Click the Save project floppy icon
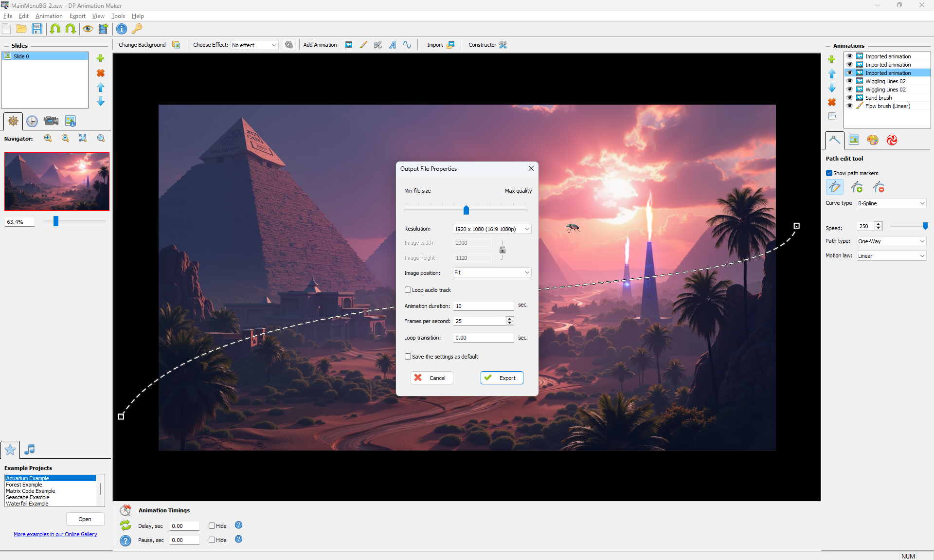The width and height of the screenshot is (934, 560). tap(37, 29)
